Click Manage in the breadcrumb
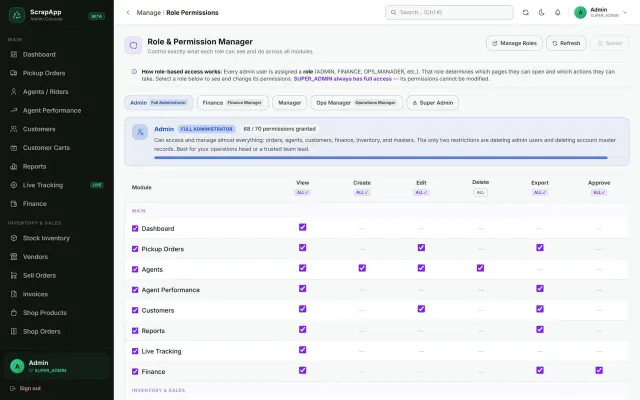The width and height of the screenshot is (640, 400). pos(149,13)
